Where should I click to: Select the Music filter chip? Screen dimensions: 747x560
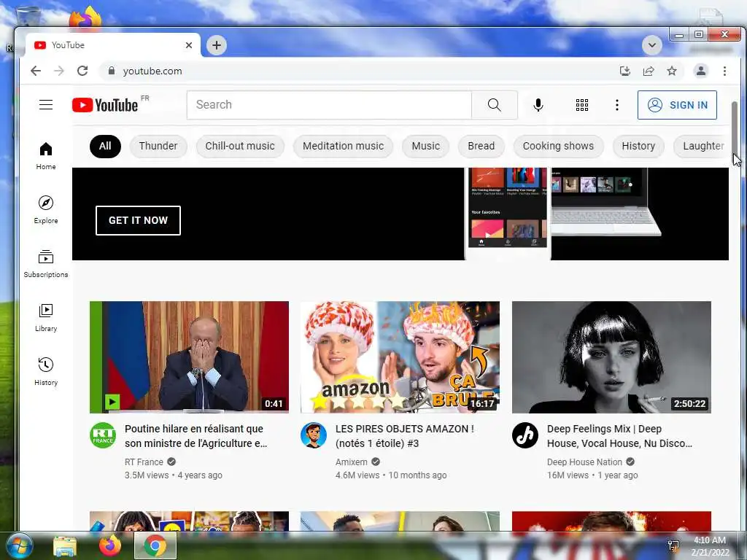(425, 146)
